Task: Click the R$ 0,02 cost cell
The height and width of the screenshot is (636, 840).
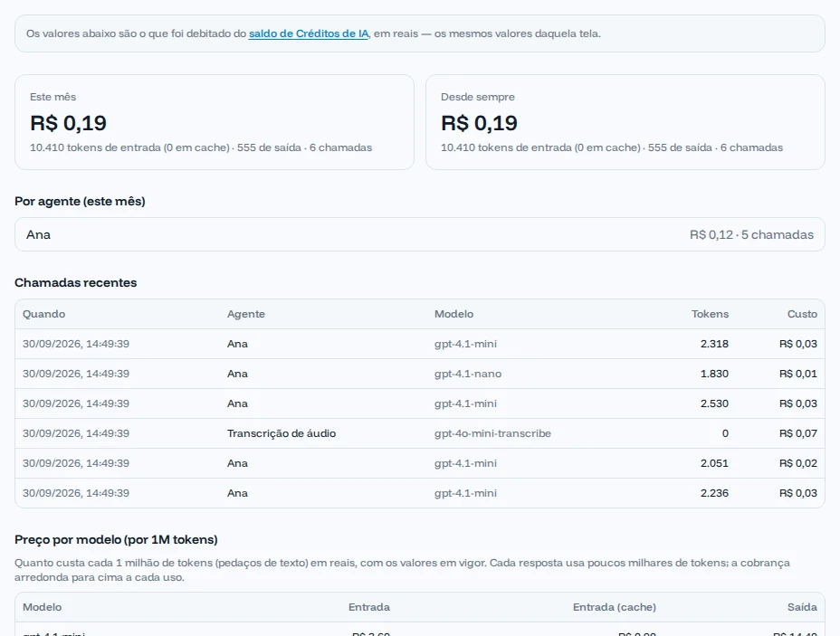Action: [x=798, y=463]
